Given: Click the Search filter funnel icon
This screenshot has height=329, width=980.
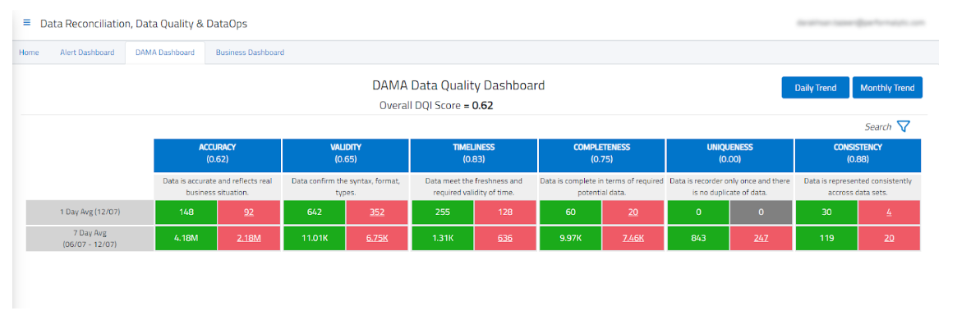Looking at the screenshot, I should click(x=904, y=126).
